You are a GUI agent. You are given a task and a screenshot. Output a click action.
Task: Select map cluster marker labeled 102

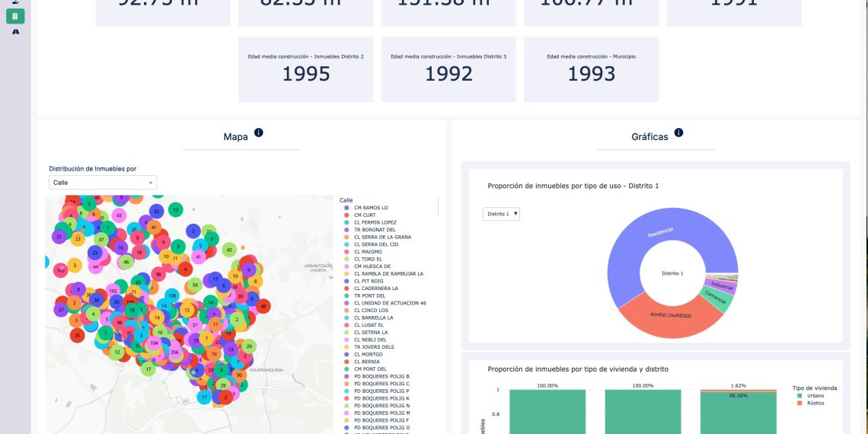(113, 291)
